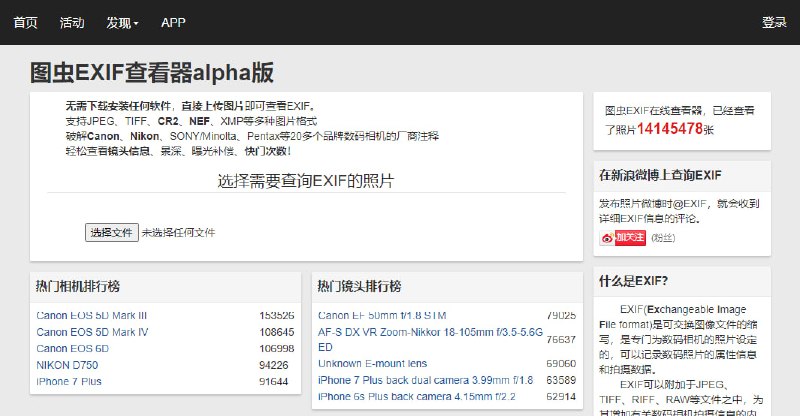Click the 选择文件 file chooser button
The image size is (800, 416).
112,233
